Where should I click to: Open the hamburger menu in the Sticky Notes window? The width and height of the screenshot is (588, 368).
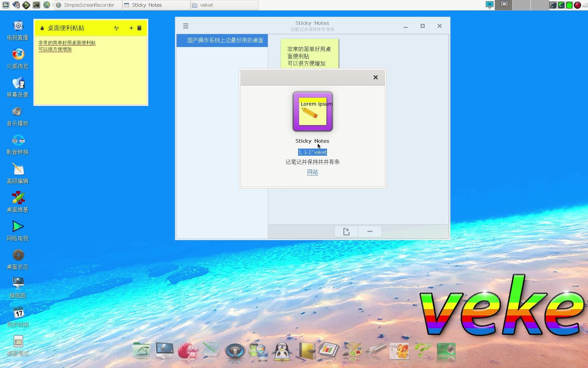186,26
